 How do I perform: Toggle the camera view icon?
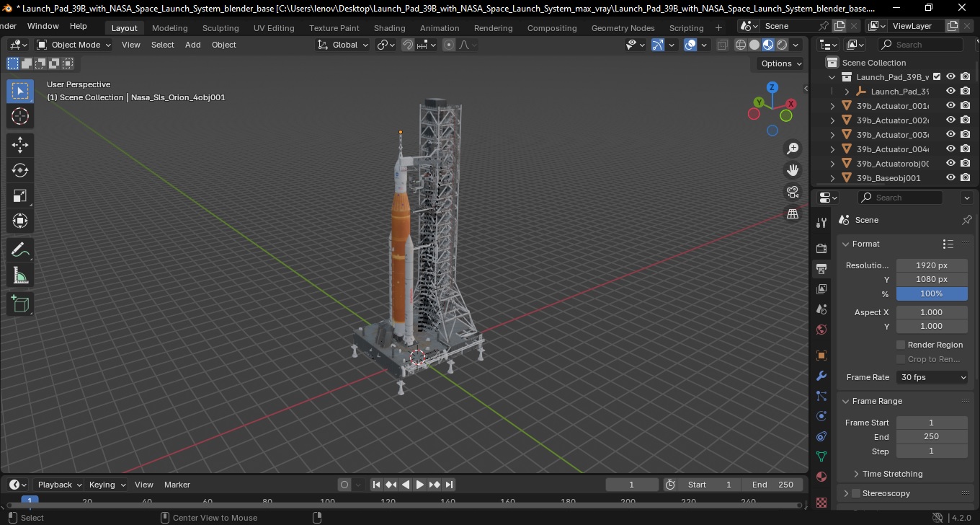point(793,192)
